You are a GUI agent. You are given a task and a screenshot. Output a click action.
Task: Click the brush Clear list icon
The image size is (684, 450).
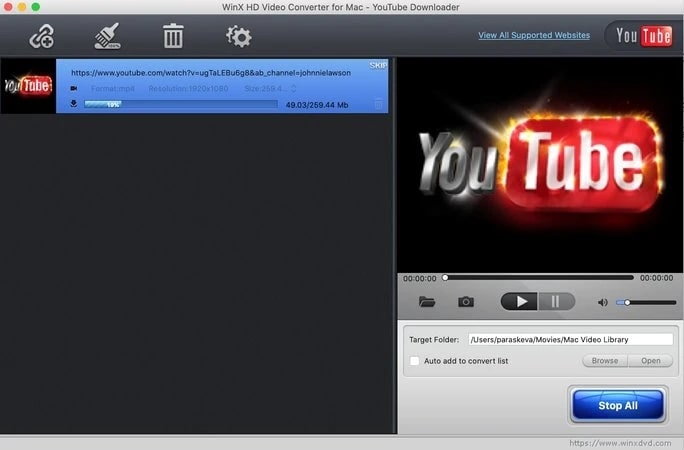pyautogui.click(x=107, y=37)
